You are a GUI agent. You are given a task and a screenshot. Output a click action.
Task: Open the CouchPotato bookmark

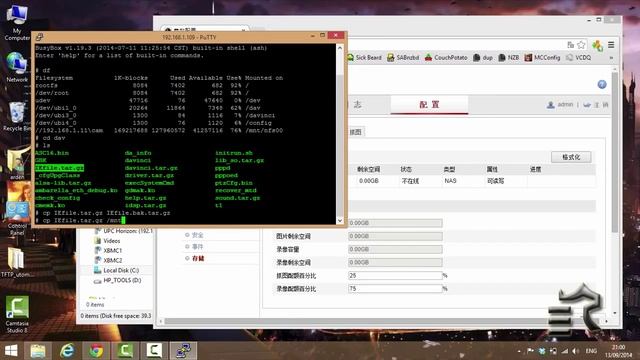[446, 58]
